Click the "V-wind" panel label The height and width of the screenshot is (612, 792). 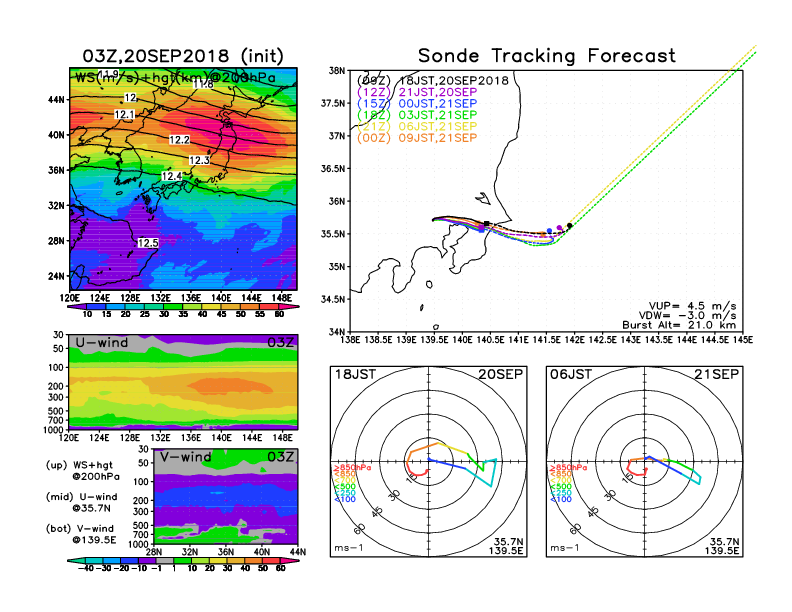coord(186,457)
